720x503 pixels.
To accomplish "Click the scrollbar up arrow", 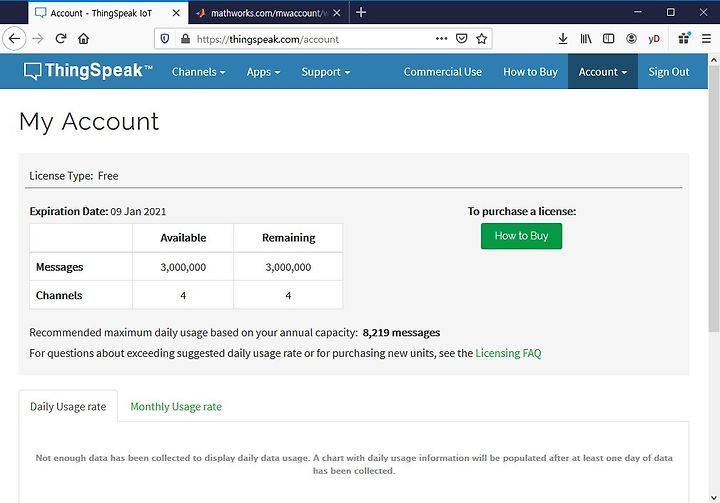I will 714,60.
